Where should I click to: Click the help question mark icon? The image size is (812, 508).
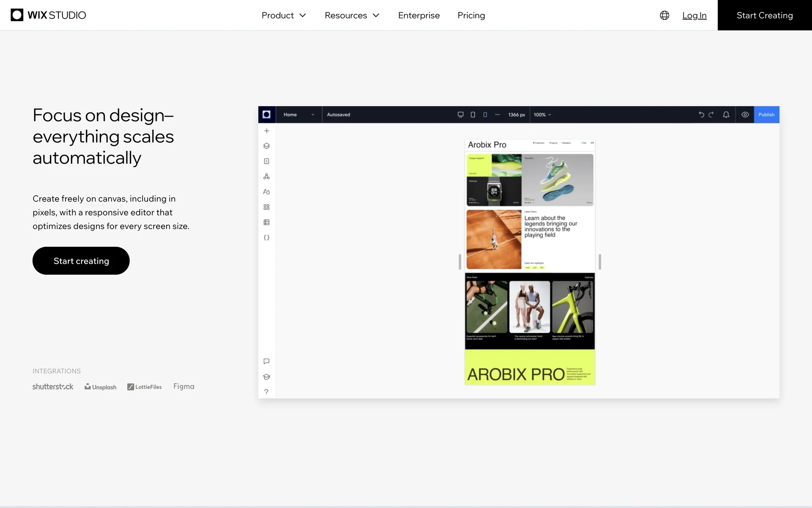[266, 392]
